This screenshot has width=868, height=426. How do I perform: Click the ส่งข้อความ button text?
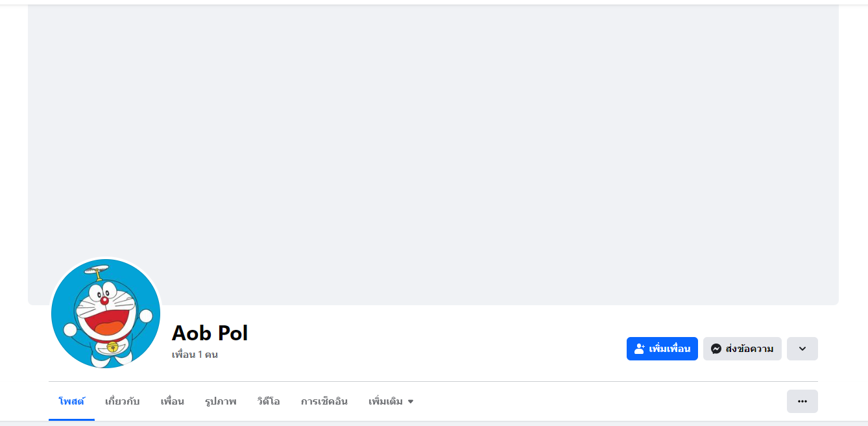[x=749, y=349]
